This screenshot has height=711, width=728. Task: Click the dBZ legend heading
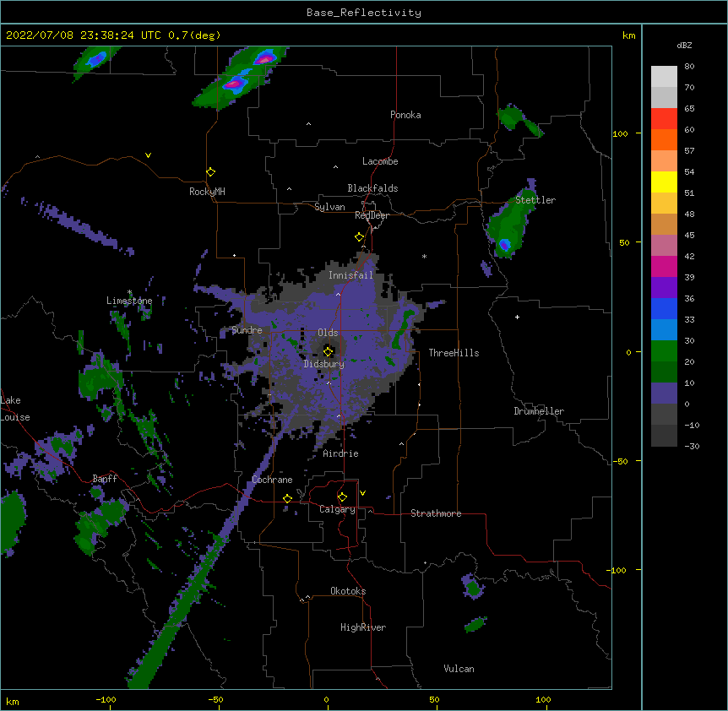684,46
